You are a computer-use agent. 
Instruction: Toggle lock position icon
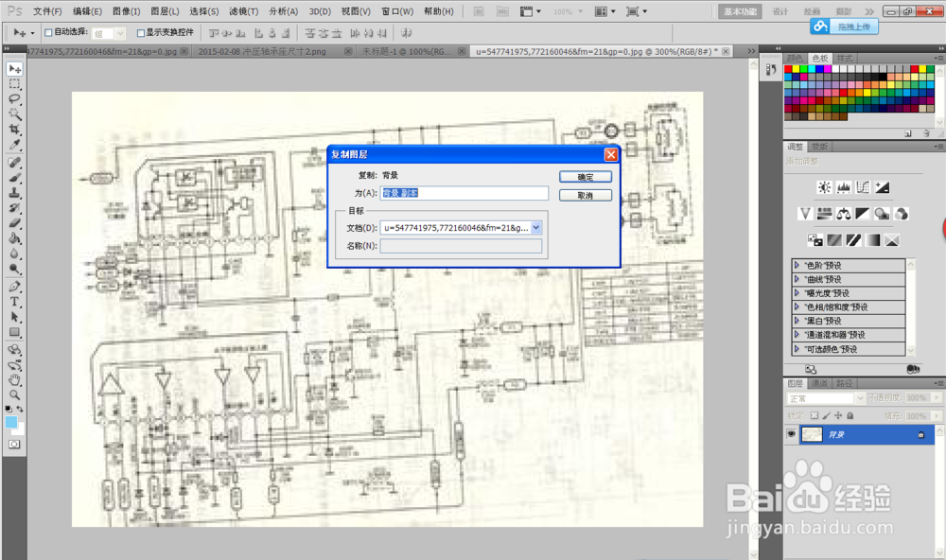coord(838,416)
